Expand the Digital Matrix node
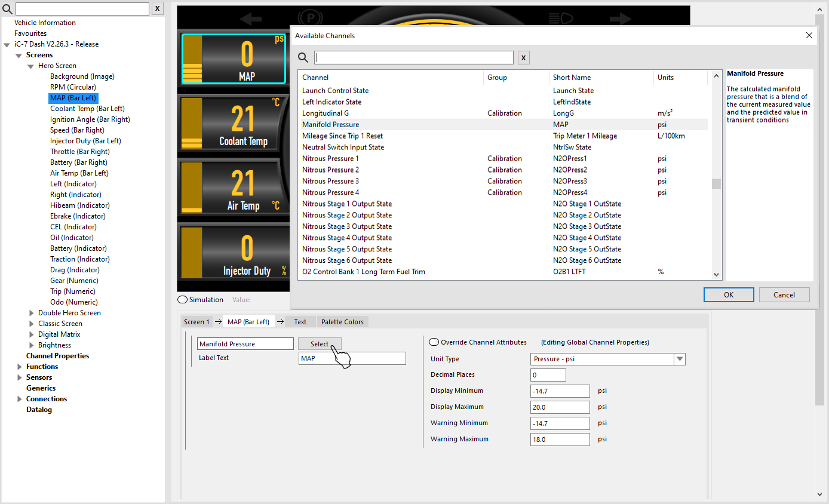This screenshot has width=829, height=504. click(x=32, y=334)
